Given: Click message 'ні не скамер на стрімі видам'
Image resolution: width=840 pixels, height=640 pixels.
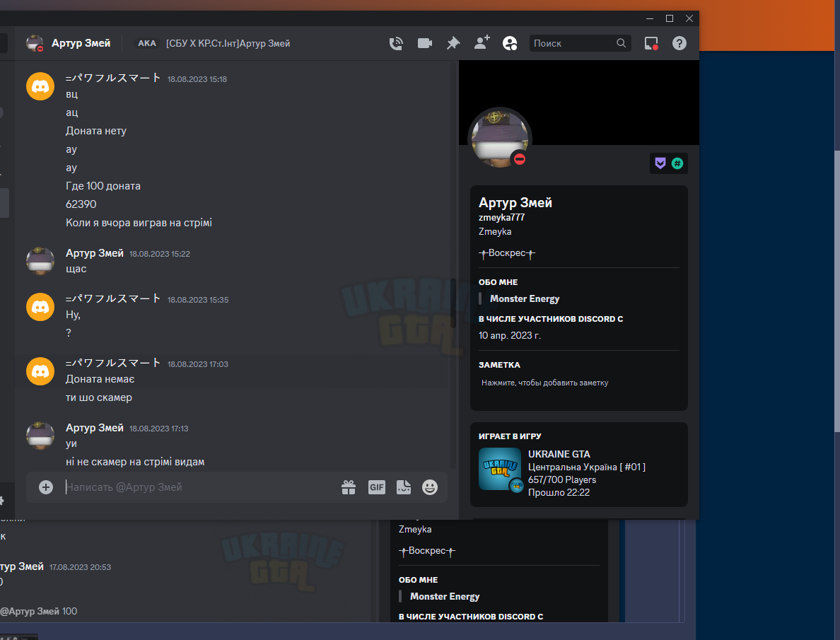Looking at the screenshot, I should pyautogui.click(x=135, y=462).
